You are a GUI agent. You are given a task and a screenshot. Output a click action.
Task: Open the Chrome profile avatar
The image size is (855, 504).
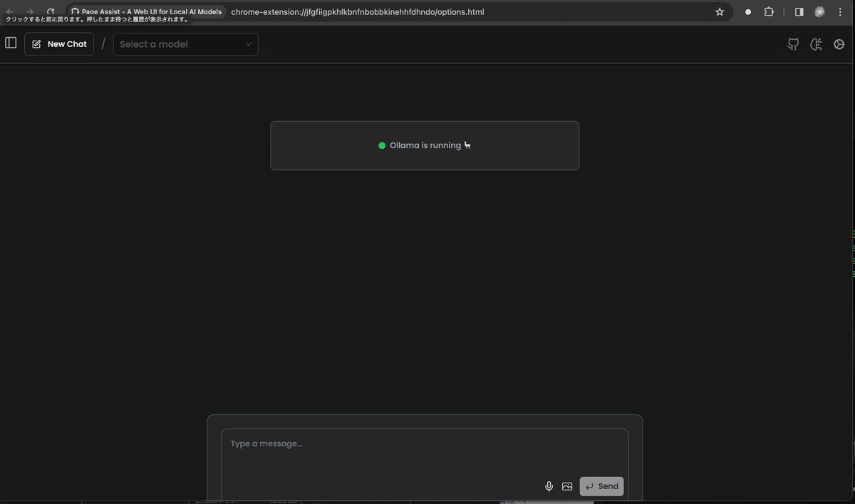click(x=819, y=12)
